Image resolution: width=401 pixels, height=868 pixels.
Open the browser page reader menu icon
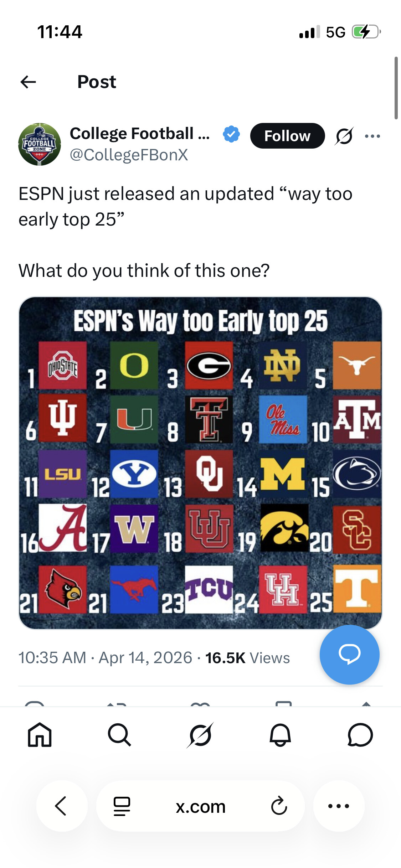(x=122, y=806)
